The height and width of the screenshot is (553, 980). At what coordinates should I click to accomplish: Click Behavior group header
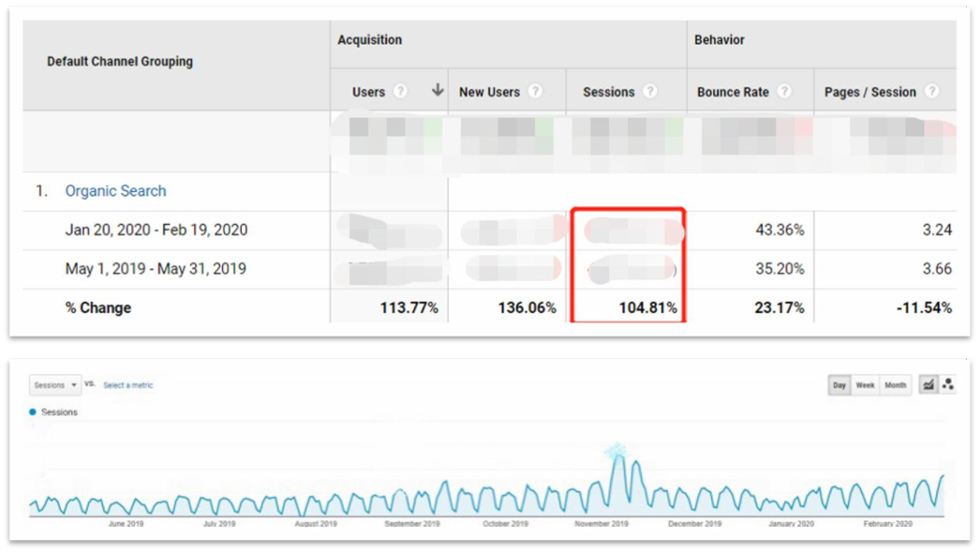(x=720, y=40)
